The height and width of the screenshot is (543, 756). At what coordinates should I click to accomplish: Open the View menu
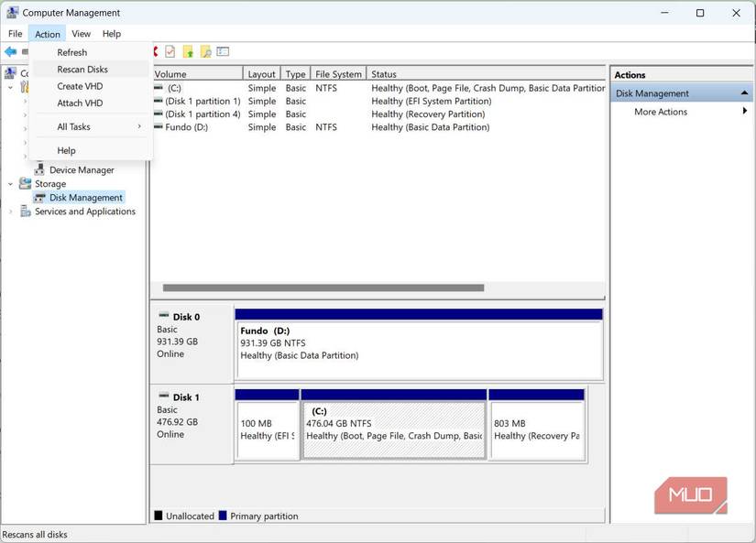point(81,34)
